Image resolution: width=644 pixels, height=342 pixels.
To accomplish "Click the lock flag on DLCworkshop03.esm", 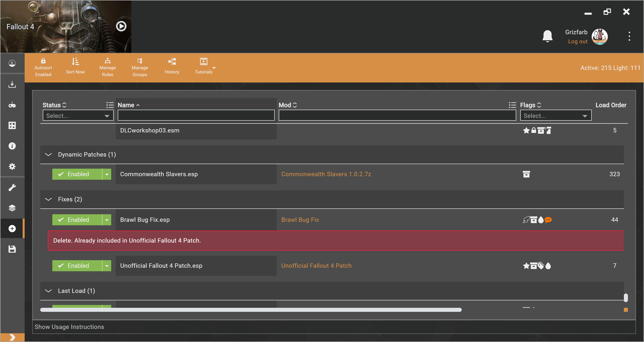I will coord(533,130).
